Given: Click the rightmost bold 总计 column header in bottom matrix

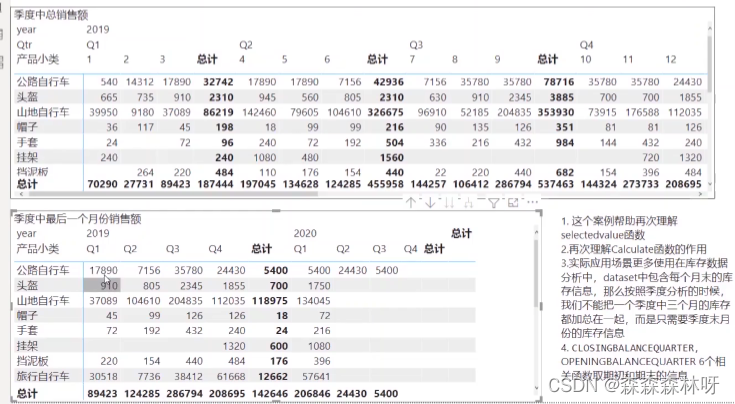Looking at the screenshot, I should point(461,233).
